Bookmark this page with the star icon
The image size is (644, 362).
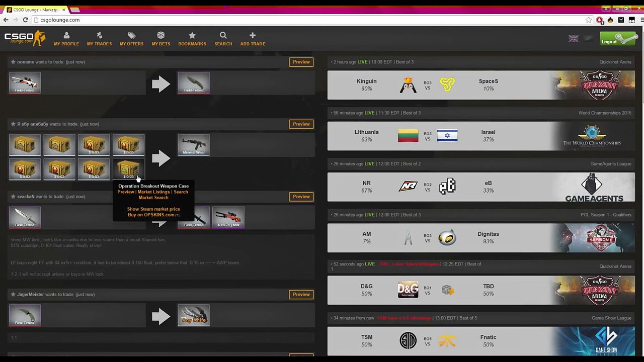pos(589,20)
